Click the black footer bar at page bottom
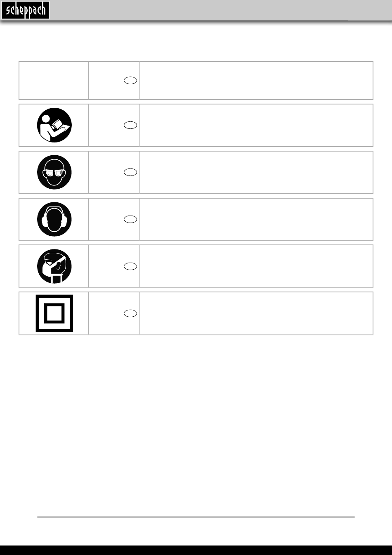The width and height of the screenshot is (392, 555). pos(196,550)
